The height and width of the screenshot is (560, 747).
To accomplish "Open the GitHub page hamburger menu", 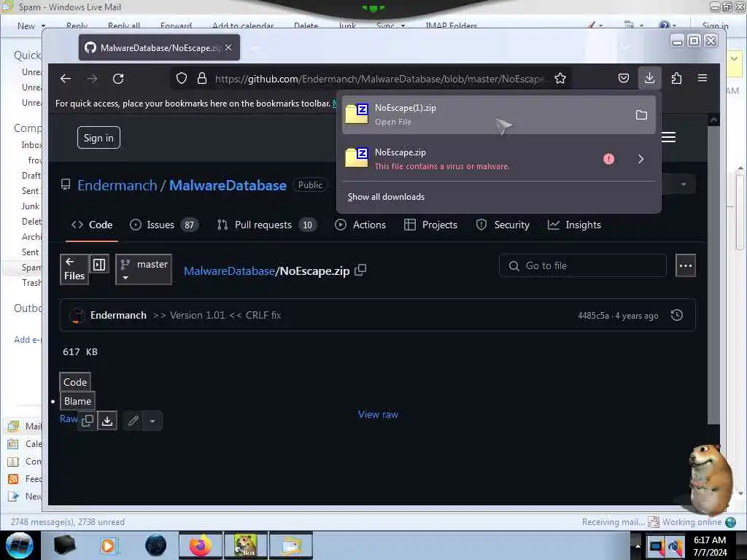I will pyautogui.click(x=668, y=137).
